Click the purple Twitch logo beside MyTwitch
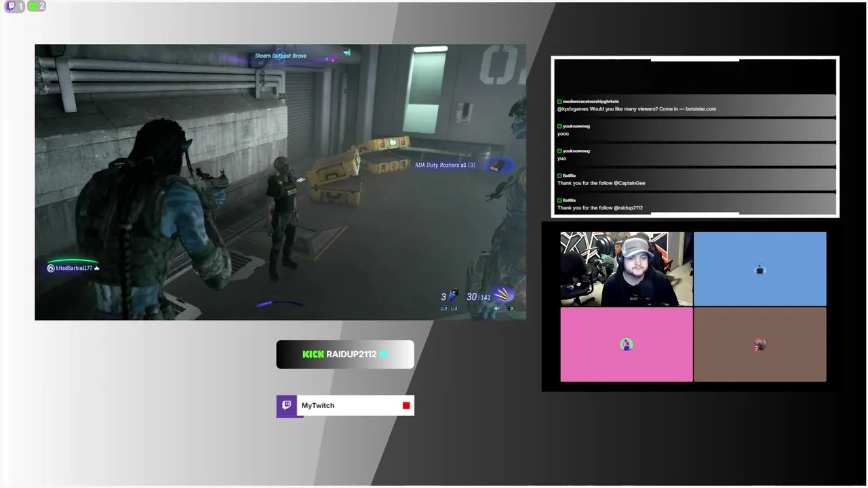 pos(287,405)
